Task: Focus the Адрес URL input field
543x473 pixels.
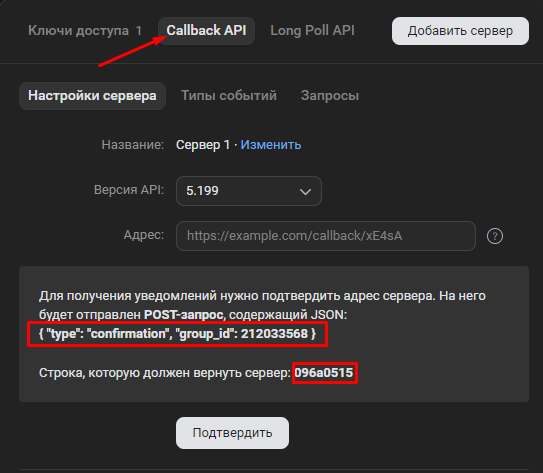Action: click(x=326, y=236)
